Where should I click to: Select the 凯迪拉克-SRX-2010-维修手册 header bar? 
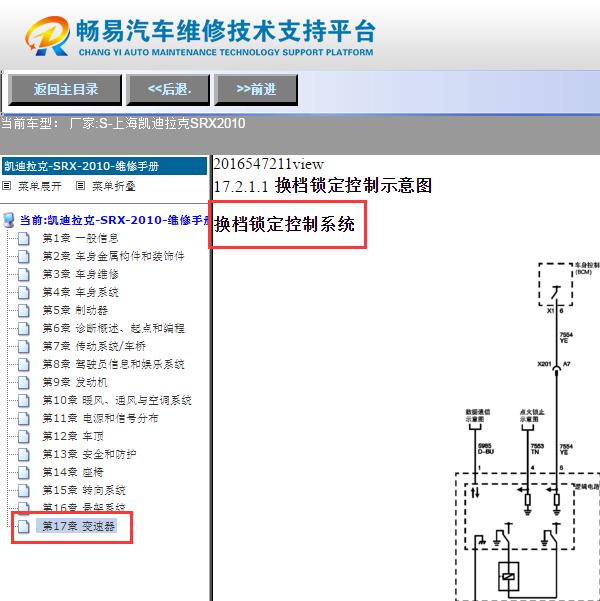pyautogui.click(x=104, y=166)
